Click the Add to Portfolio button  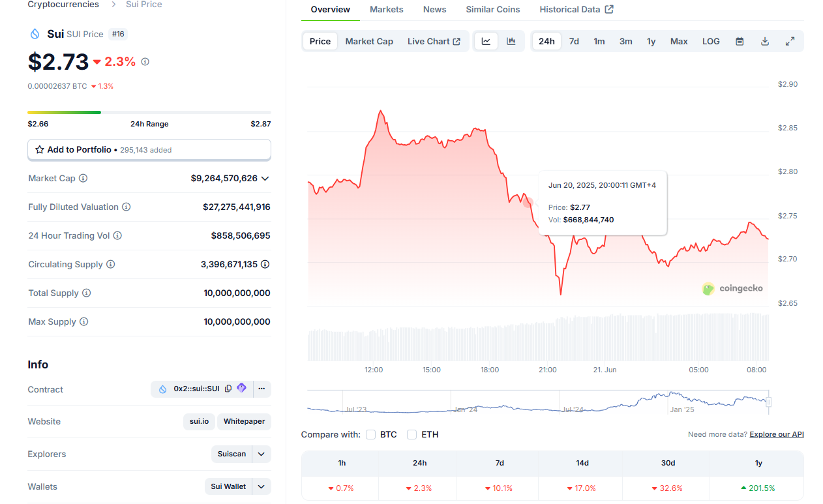[x=149, y=149]
